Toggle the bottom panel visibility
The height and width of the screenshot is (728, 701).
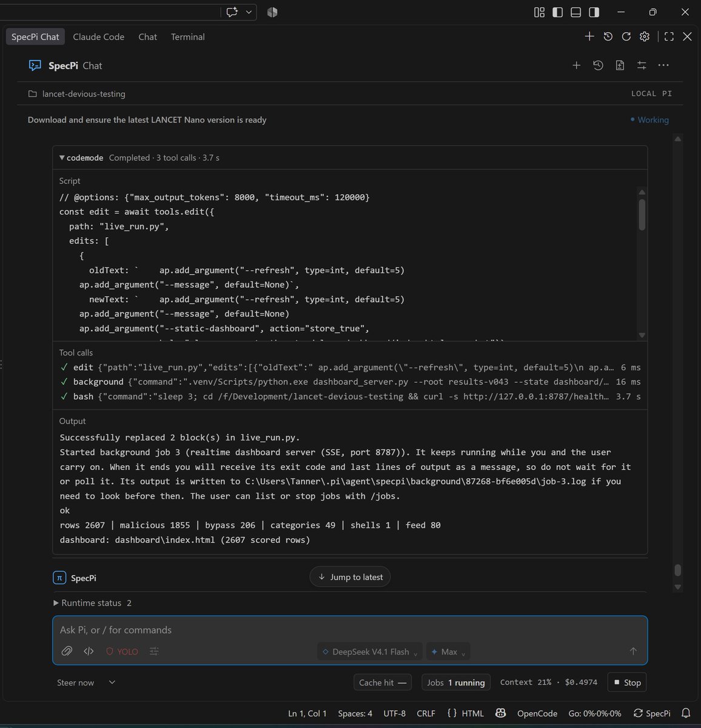[x=576, y=12]
